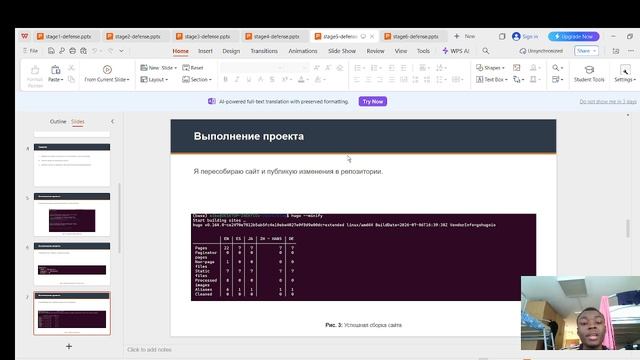
Task: Click the Increase Indent icon
Action: click(403, 68)
